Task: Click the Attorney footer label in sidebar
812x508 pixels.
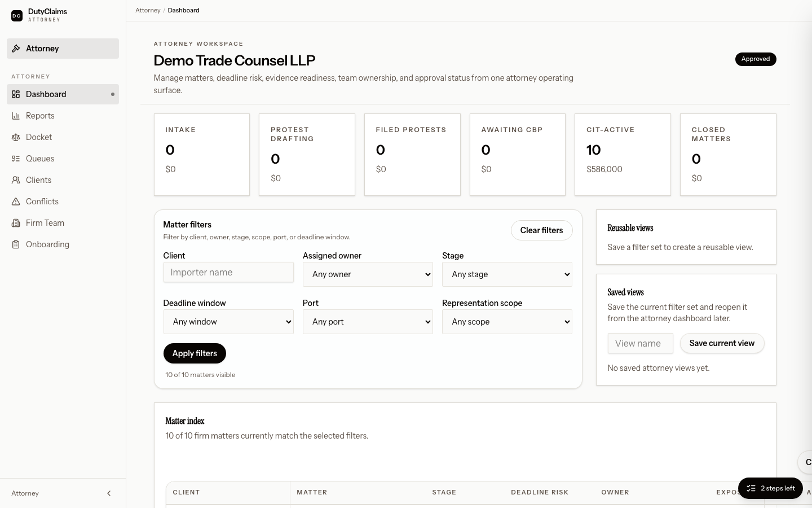Action: 25,493
